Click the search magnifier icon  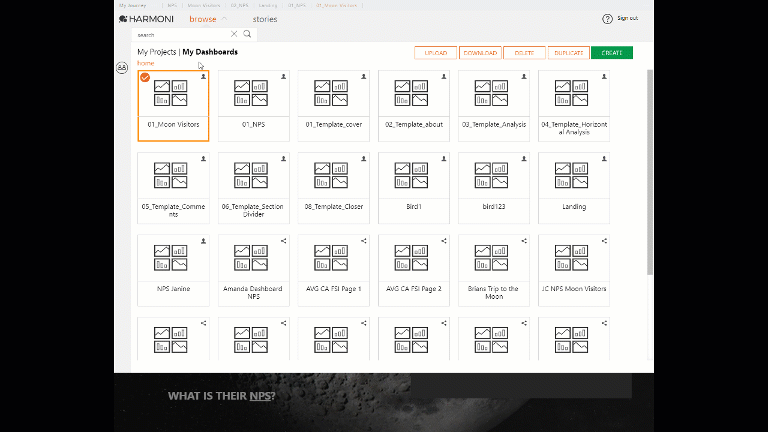pos(247,34)
